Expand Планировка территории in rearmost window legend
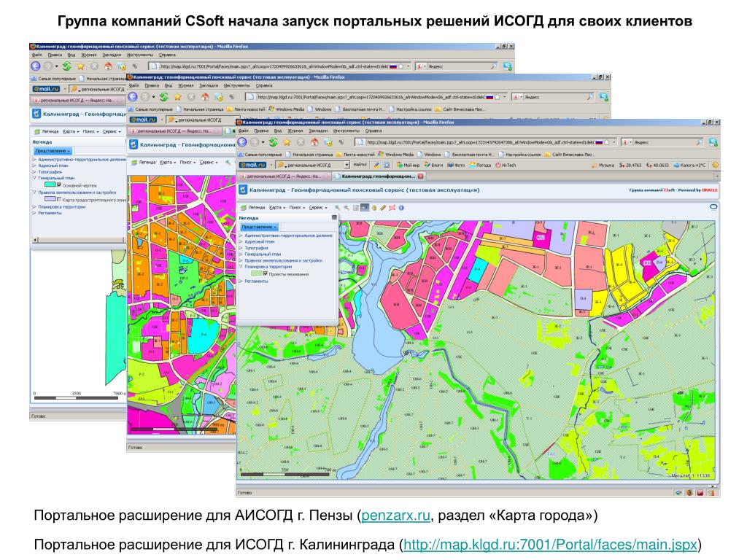 [34, 206]
